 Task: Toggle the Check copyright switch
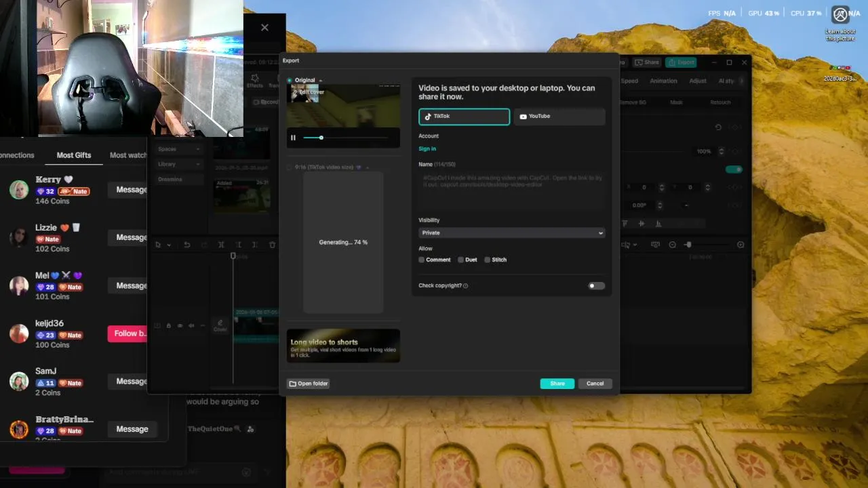tap(596, 286)
